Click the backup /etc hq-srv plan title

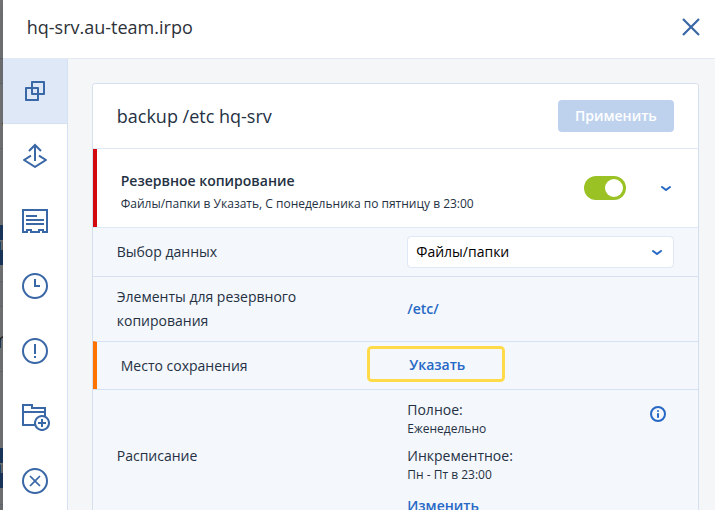[x=194, y=116]
